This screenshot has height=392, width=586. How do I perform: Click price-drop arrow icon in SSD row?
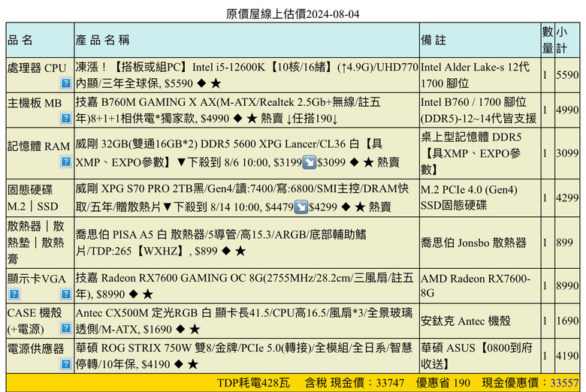tap(301, 207)
